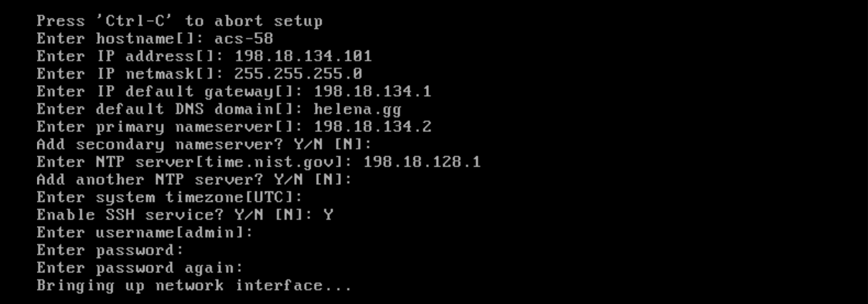Click the netmask value 255.255.255.0

(298, 73)
